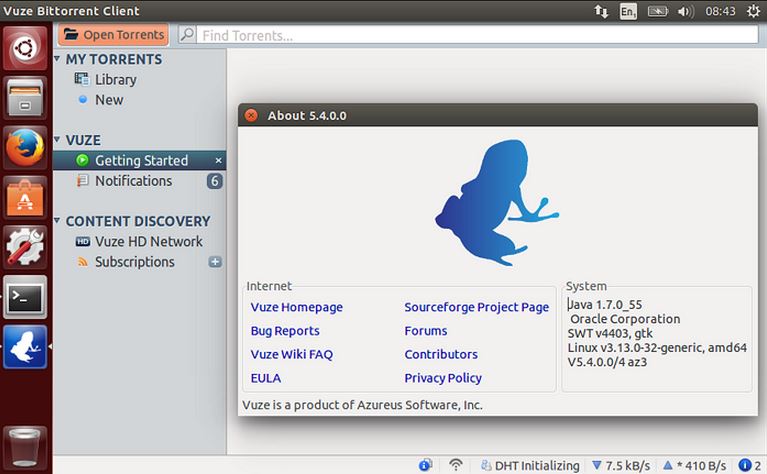
Task: Click the Azureus Software product text
Action: click(362, 405)
